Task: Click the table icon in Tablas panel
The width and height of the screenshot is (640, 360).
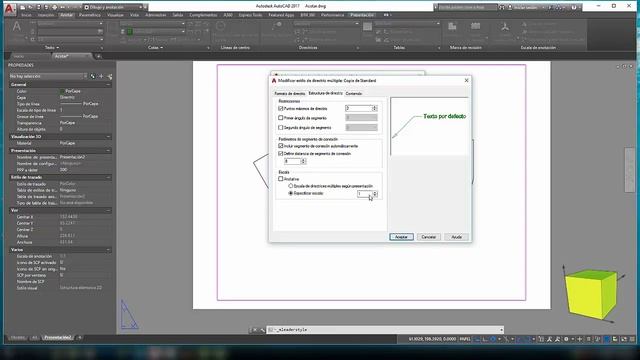Action: click(x=367, y=27)
